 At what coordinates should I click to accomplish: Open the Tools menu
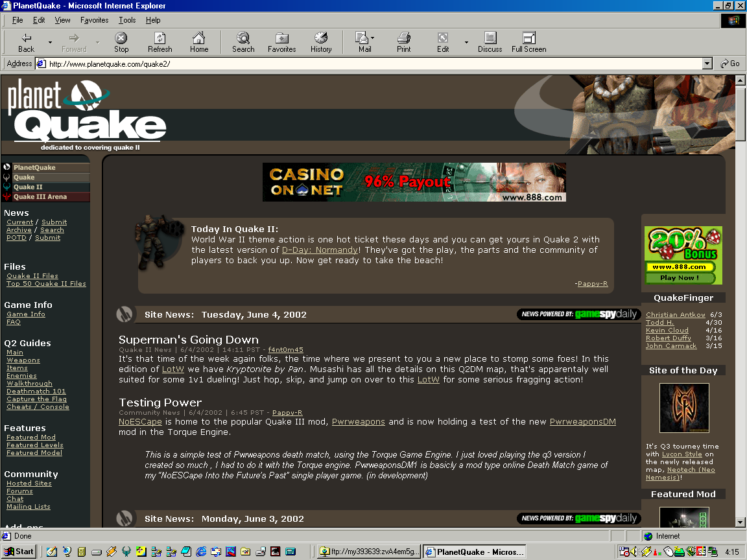[x=127, y=20]
